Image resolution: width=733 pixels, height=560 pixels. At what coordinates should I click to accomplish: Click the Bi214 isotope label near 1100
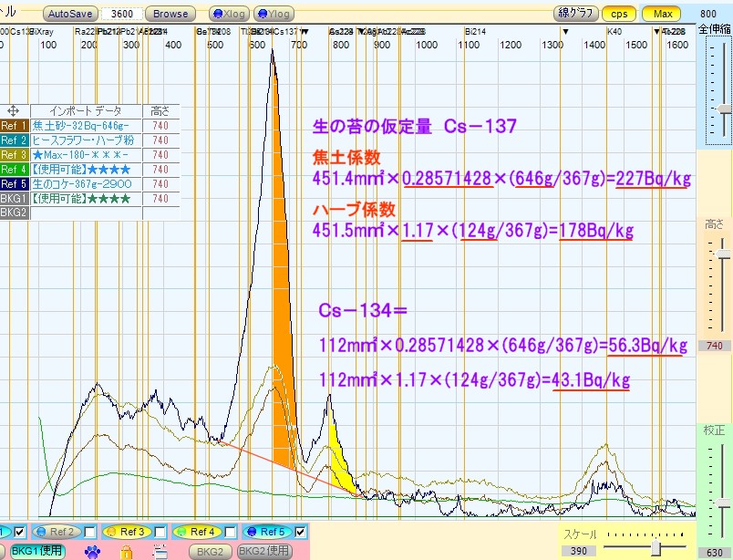[475, 32]
